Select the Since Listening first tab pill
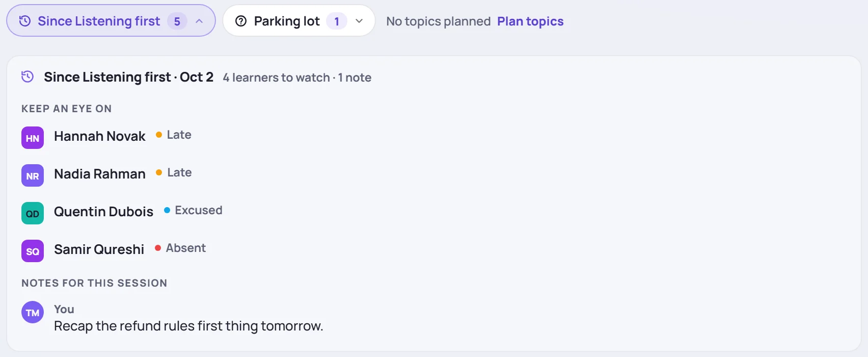Image resolution: width=868 pixels, height=357 pixels. [x=111, y=20]
